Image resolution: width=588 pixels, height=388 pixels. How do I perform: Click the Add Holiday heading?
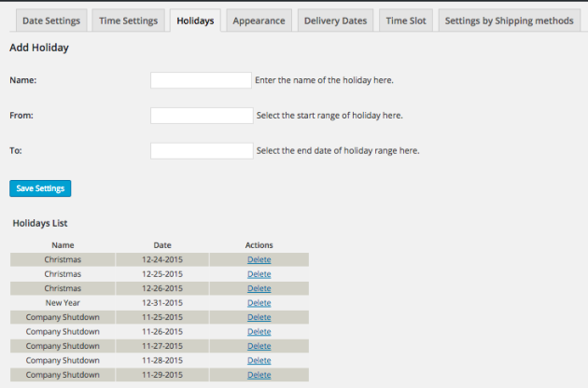coord(39,48)
